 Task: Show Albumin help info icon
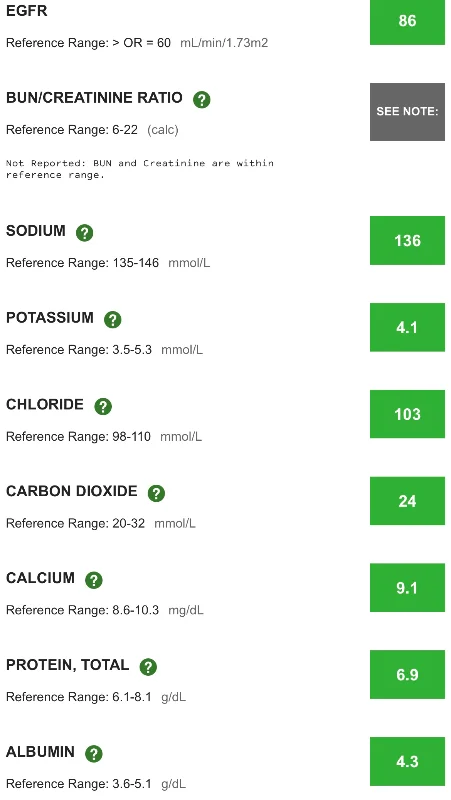[94, 754]
